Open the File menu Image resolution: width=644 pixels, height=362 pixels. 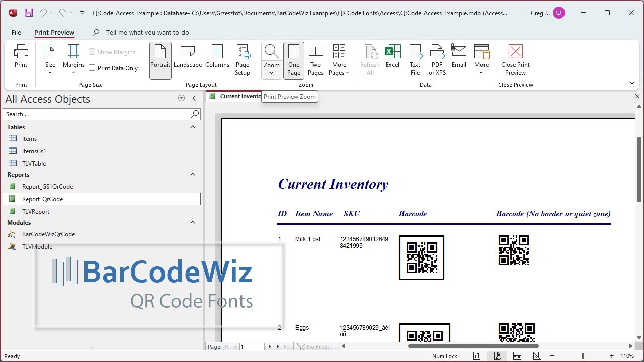16,32
